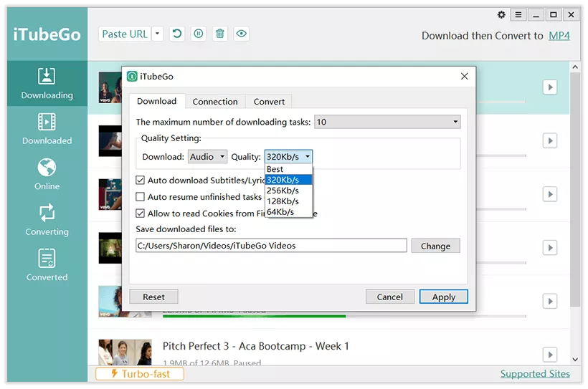
Task: Select 64Kb/s quality option
Action: click(x=288, y=212)
